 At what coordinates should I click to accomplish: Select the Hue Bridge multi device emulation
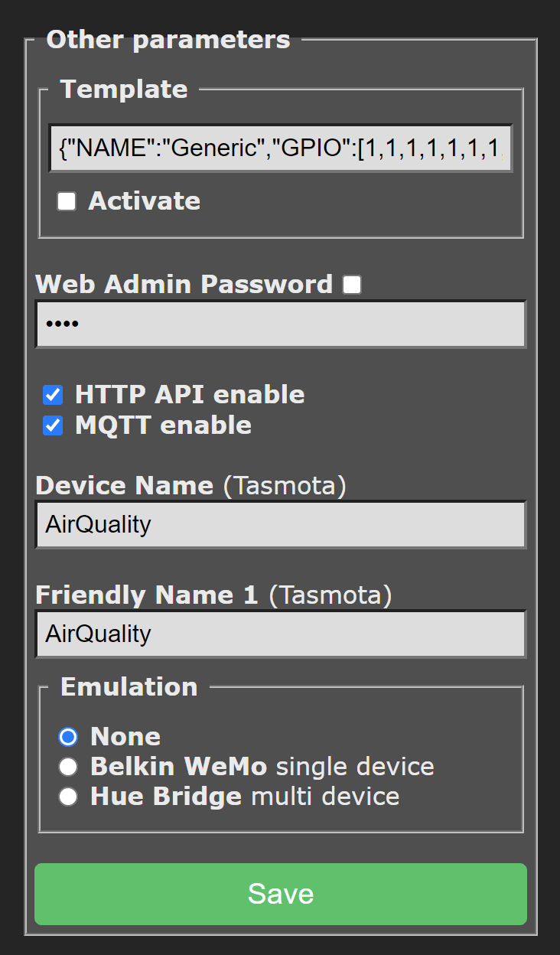pyautogui.click(x=68, y=797)
